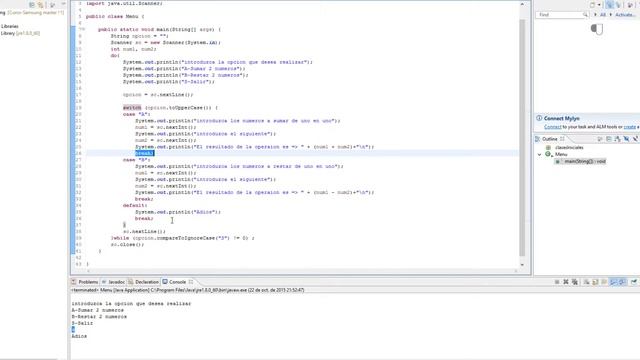Image resolution: width=640 pixels, height=360 pixels.
Task: Open the Problems tab
Action: (84, 282)
